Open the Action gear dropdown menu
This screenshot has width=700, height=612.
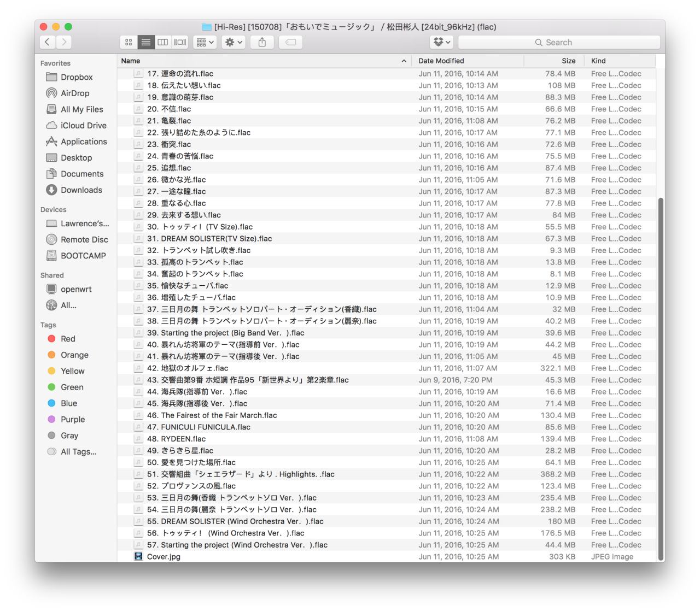tap(234, 42)
